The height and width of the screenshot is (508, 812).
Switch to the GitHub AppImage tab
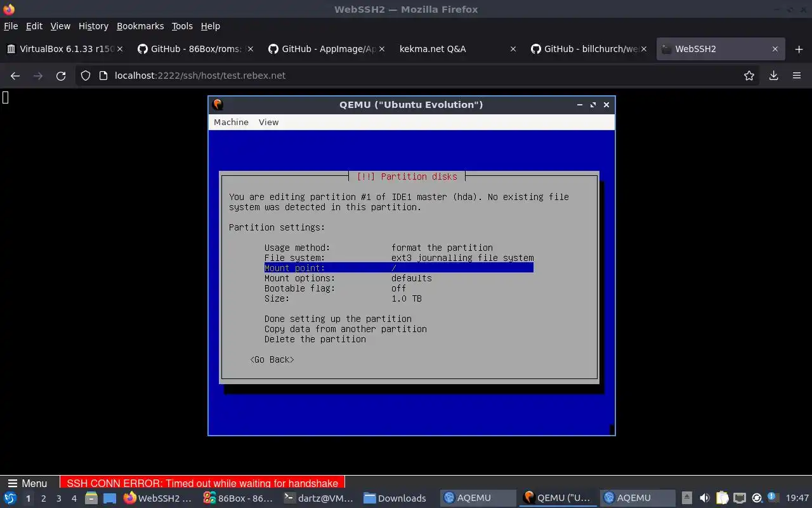click(x=326, y=49)
